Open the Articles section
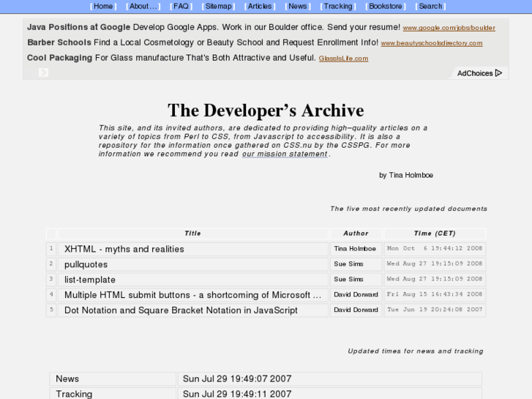Viewport: 532px width, 399px height. point(260,6)
